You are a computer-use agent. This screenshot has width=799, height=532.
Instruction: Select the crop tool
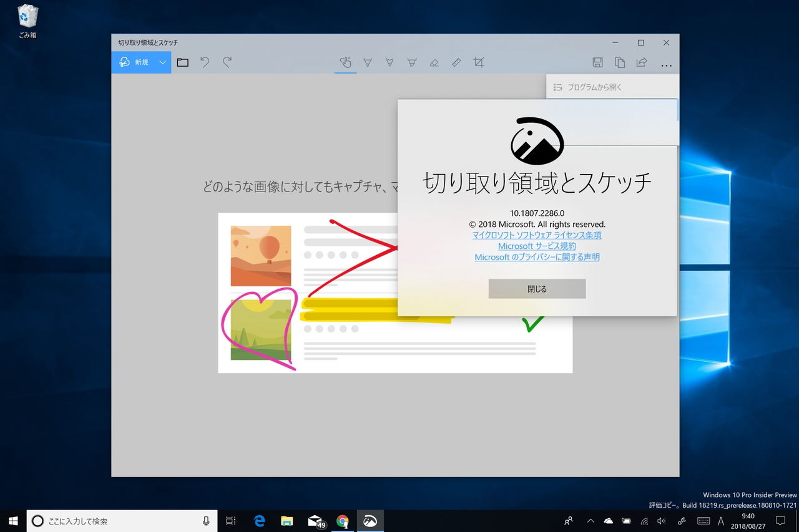pyautogui.click(x=479, y=62)
